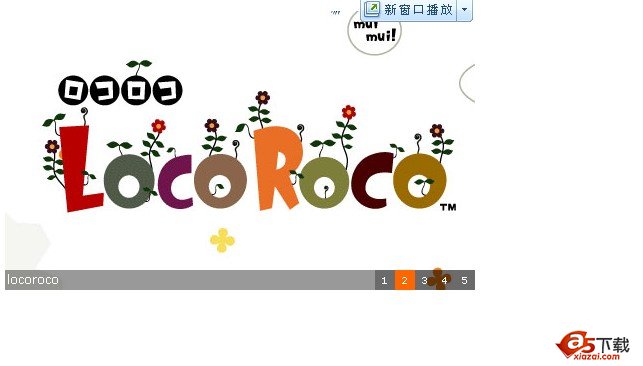Click the black ロコロコ katakana circles
This screenshot has height=366, width=643.
point(121,90)
